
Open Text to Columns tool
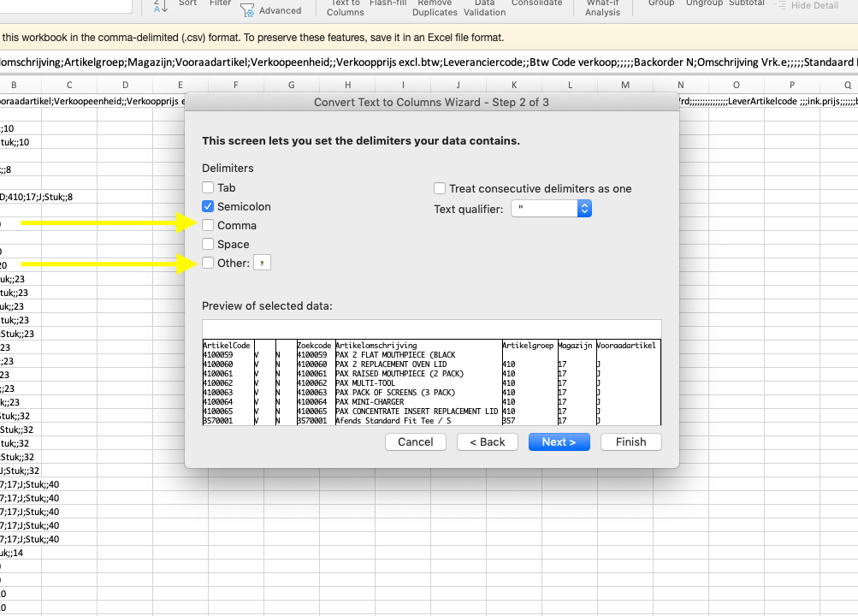346,8
